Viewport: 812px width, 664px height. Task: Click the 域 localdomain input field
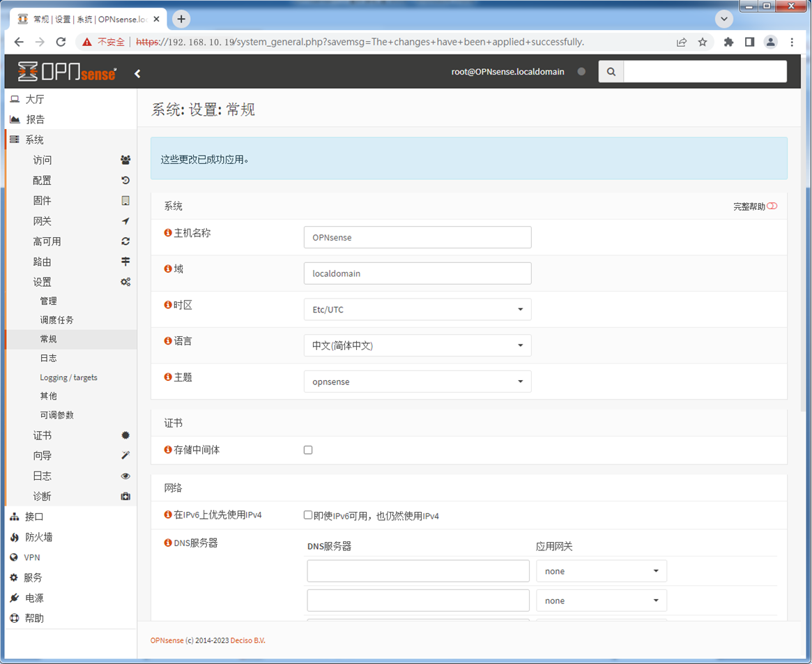pyautogui.click(x=418, y=273)
